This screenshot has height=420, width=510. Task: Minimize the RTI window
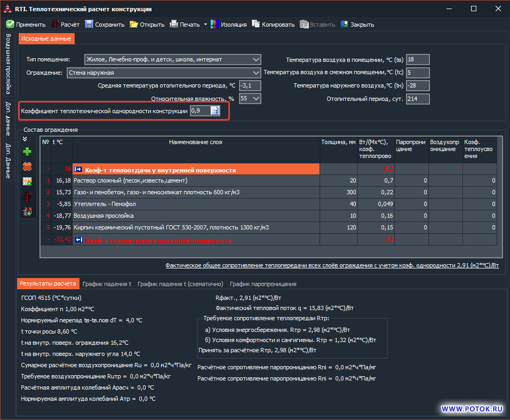(x=449, y=9)
